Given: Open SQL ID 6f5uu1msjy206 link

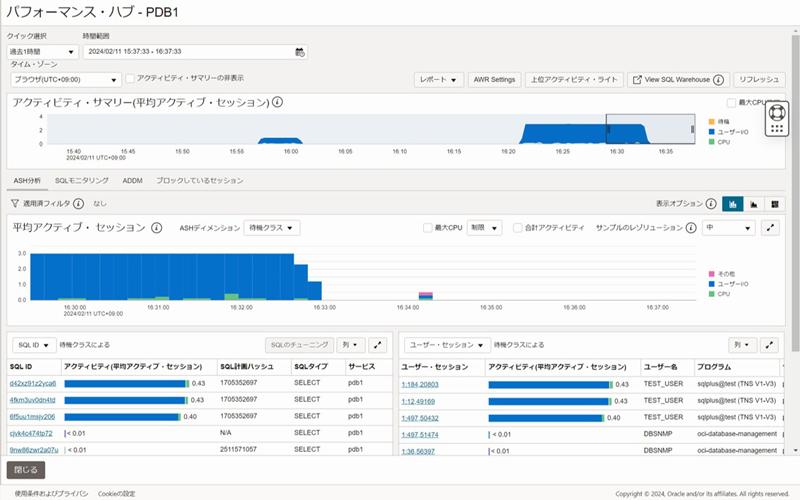Looking at the screenshot, I should coord(32,417).
